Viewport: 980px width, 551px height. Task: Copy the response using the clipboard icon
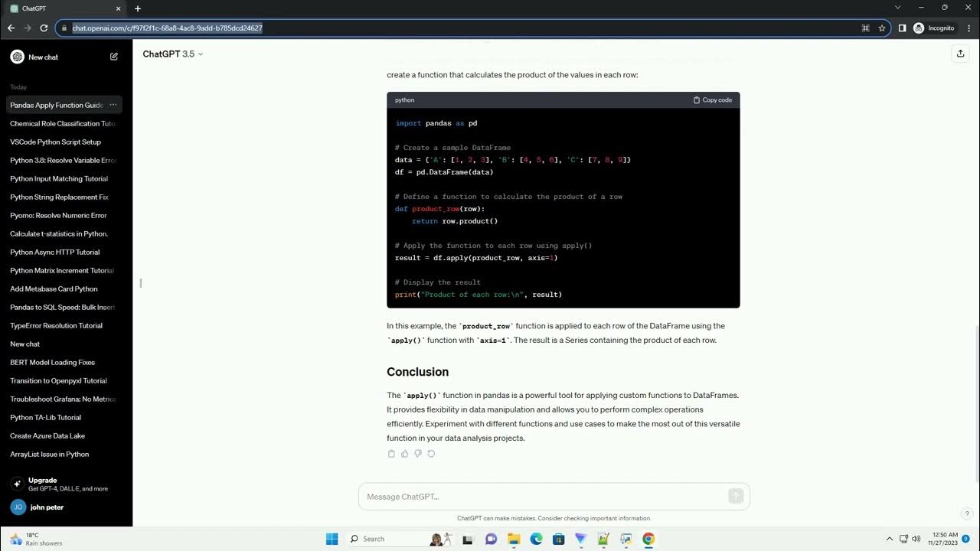pyautogui.click(x=391, y=454)
